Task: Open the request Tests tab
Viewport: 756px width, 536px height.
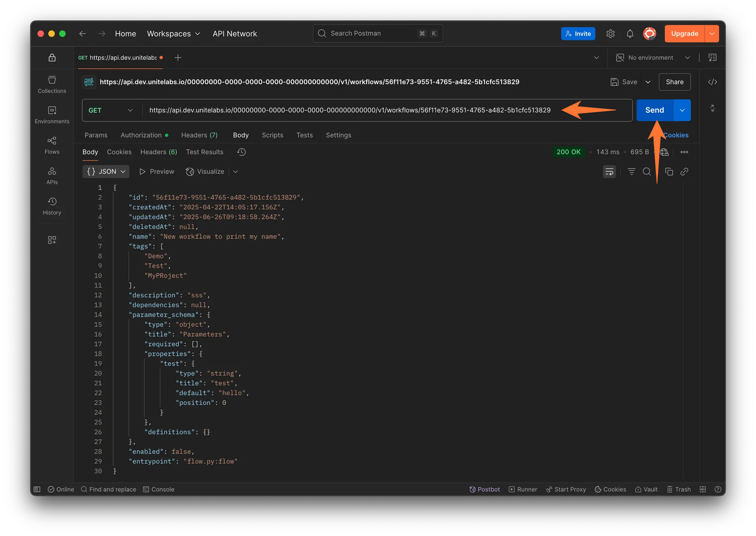Action: point(305,135)
